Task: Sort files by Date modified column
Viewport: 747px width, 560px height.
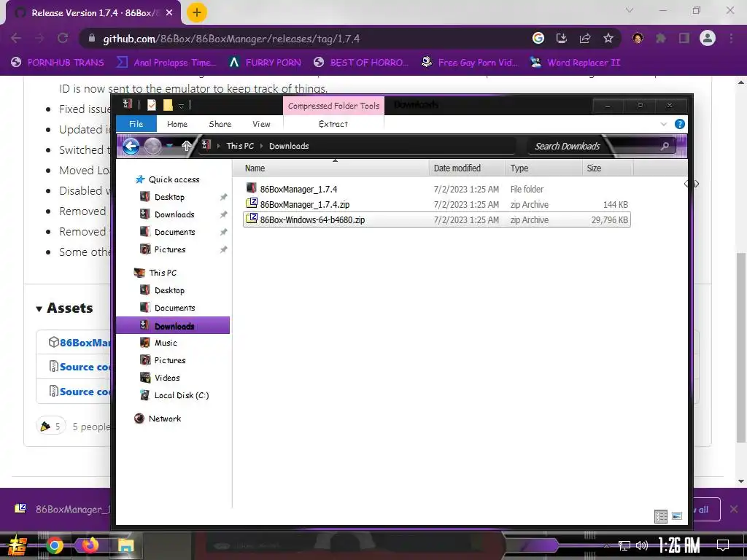Action: pyautogui.click(x=468, y=168)
